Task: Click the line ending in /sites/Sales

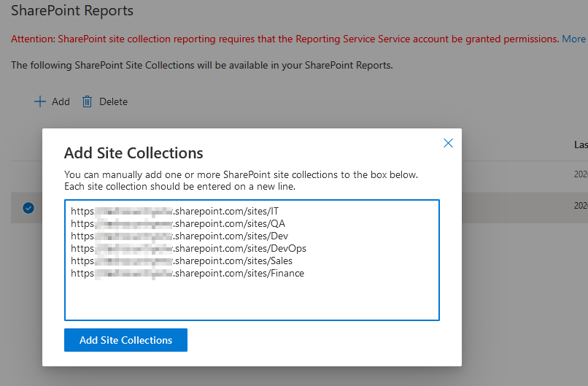Action: (182, 260)
